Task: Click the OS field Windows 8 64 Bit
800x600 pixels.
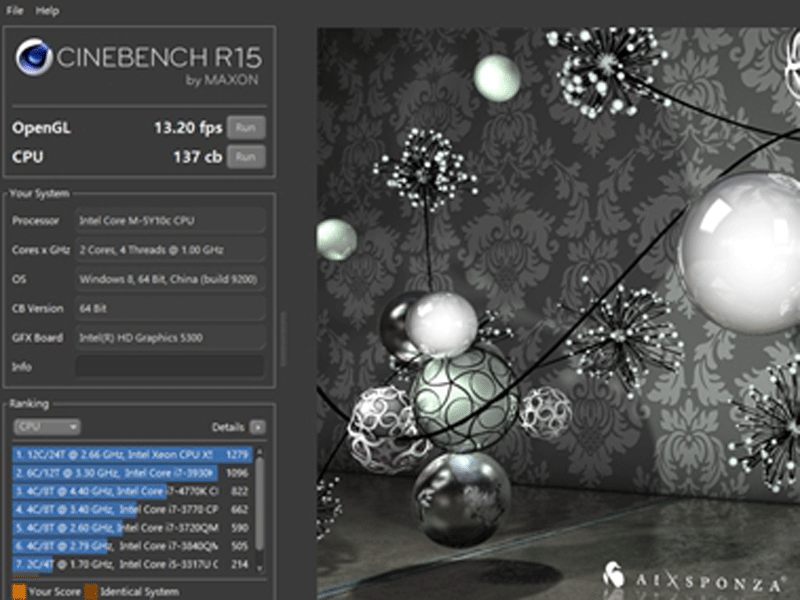Action: [170, 279]
